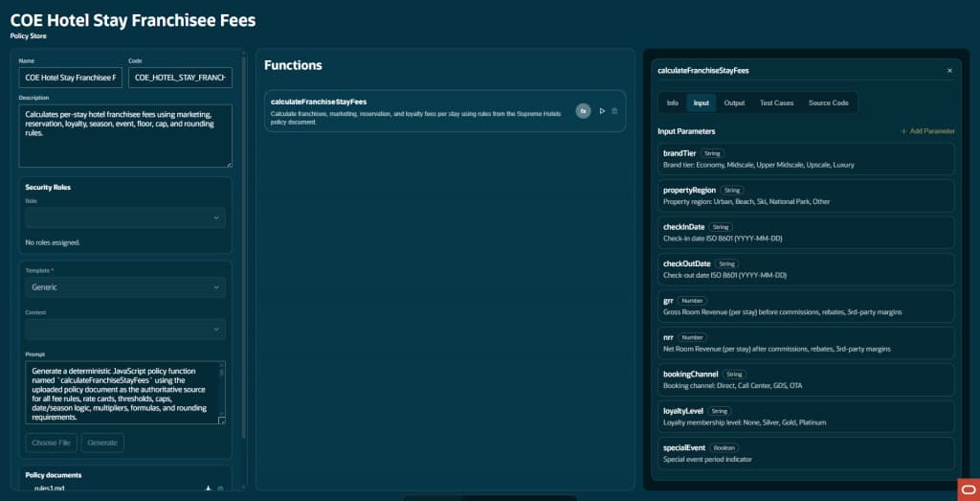This screenshot has height=501, width=980.
Task: Close the calculateFranchiseStayFees detail panel
Action: click(x=949, y=71)
